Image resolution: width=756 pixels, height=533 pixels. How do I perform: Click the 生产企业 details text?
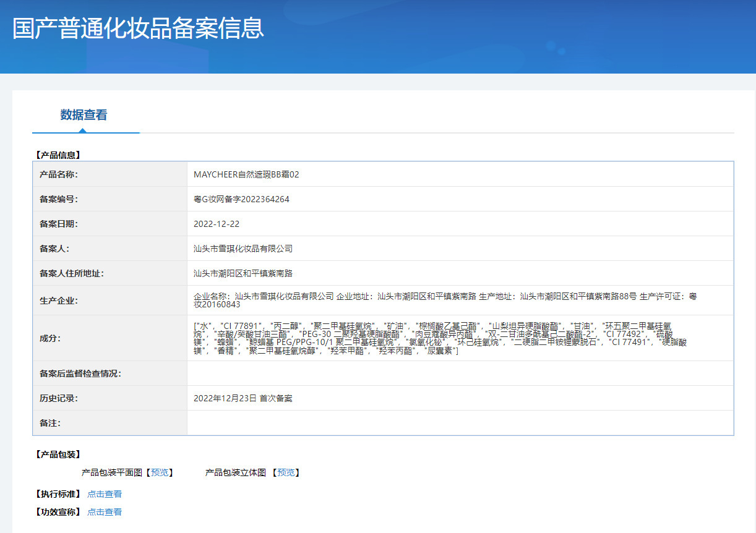click(445, 301)
